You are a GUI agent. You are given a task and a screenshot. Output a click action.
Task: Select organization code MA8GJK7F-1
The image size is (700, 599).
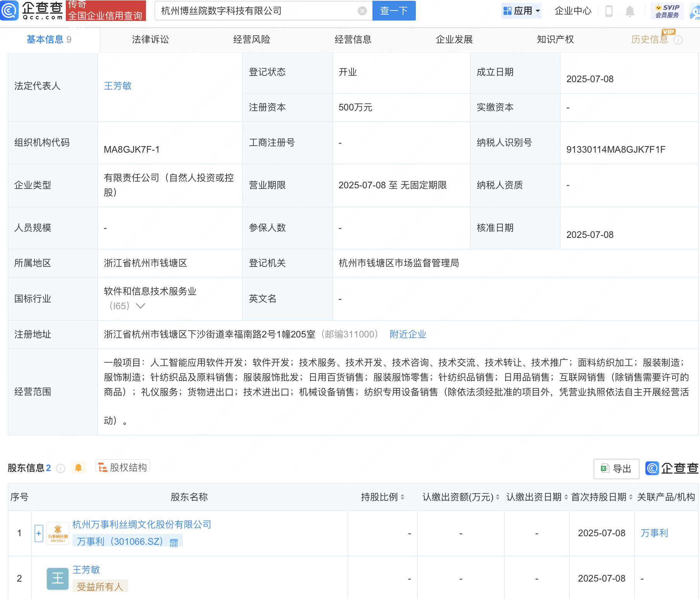[132, 150]
